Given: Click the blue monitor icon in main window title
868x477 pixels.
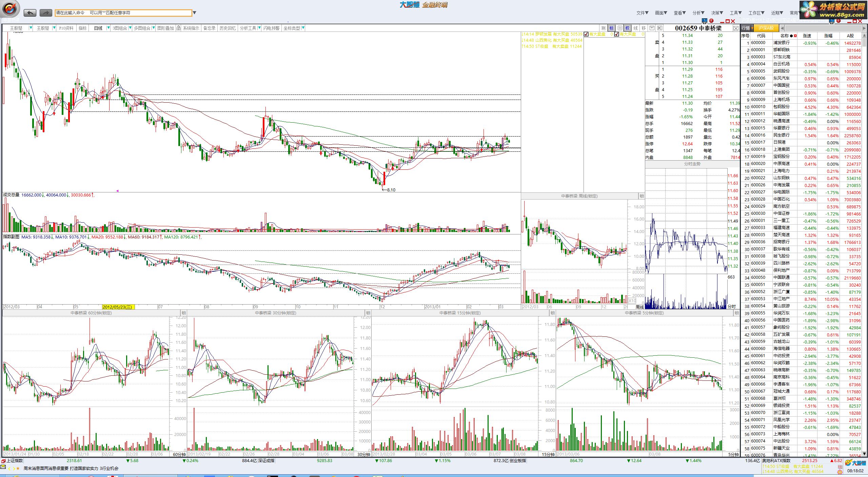Looking at the screenshot, I should (x=704, y=21).
